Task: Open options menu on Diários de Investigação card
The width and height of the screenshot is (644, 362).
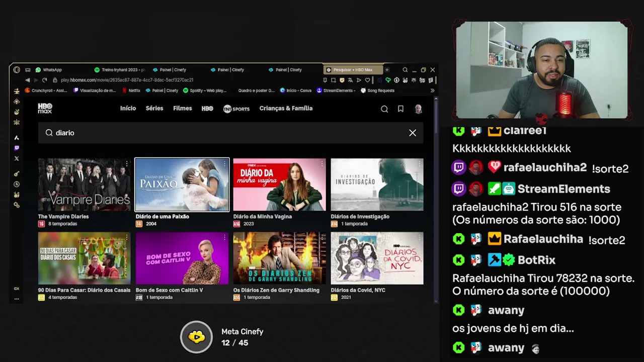Action: [420, 164]
